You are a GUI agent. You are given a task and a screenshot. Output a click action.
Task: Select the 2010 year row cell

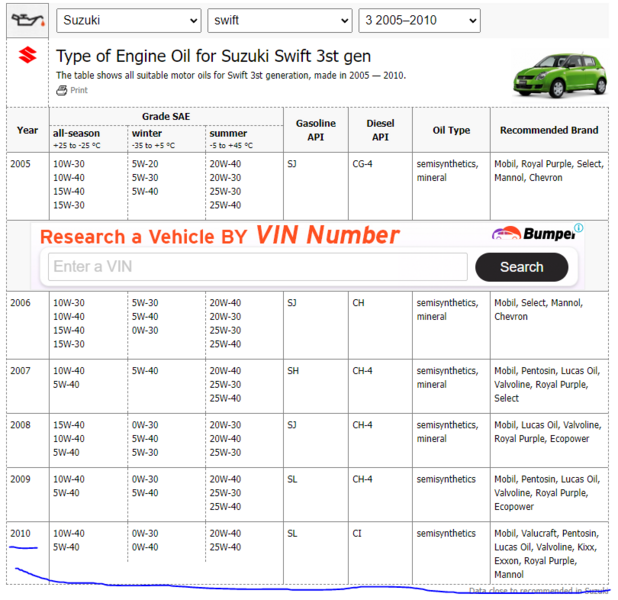coord(28,553)
